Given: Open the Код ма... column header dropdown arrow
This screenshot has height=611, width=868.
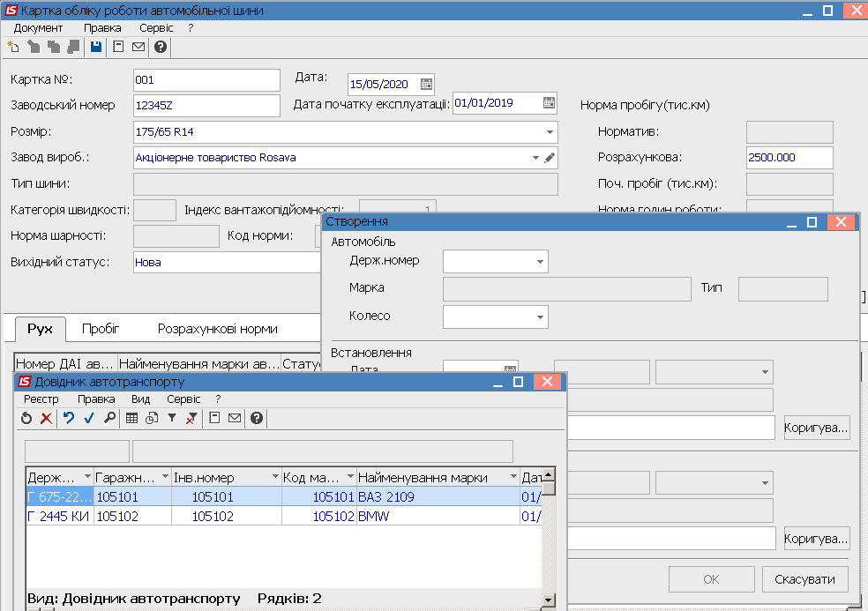Looking at the screenshot, I should pyautogui.click(x=350, y=476).
